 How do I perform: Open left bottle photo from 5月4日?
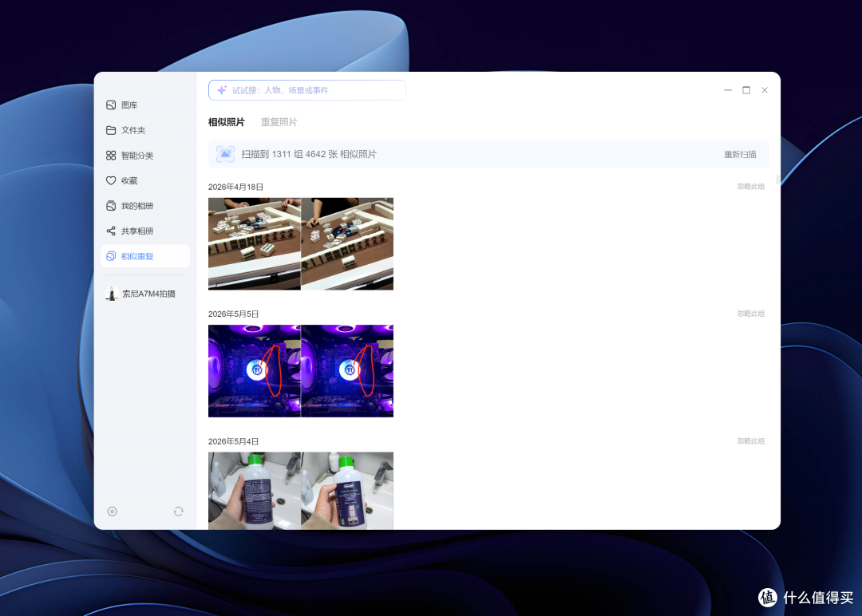[x=255, y=491]
